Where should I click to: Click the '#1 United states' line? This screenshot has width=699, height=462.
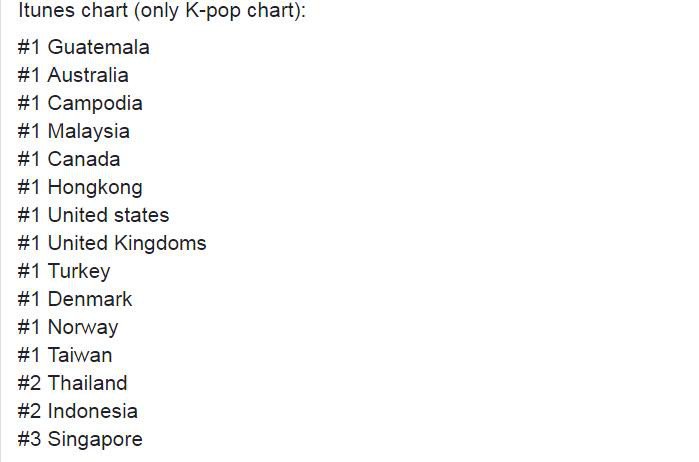tap(94, 215)
